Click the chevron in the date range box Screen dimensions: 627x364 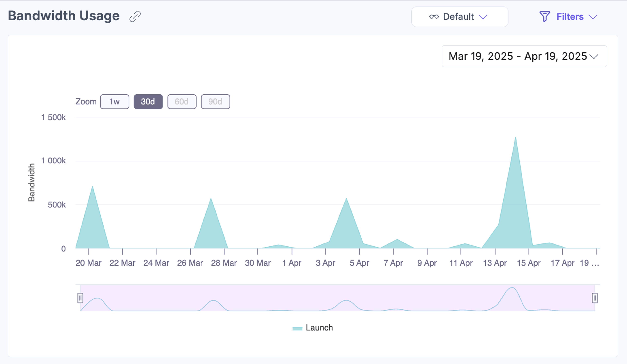coord(594,57)
